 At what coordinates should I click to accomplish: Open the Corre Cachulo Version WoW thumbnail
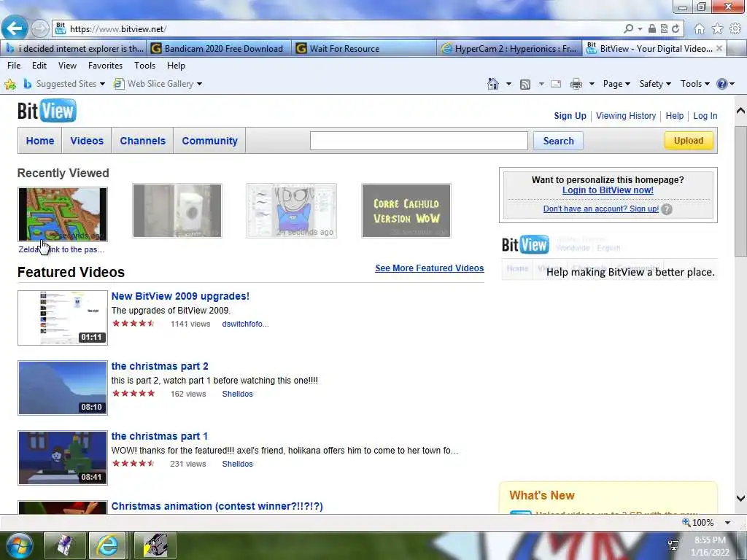coord(406,211)
